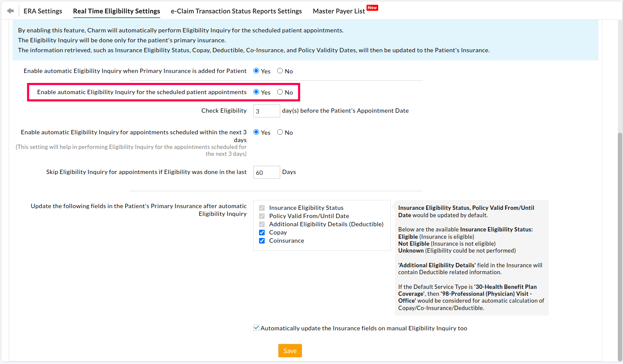
Task: Open the e-Claim Transaction Status Reports Settings tab
Action: coord(236,11)
